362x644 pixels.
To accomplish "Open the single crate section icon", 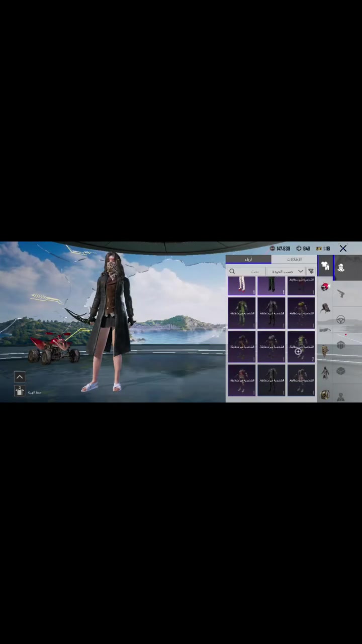I will (x=341, y=371).
